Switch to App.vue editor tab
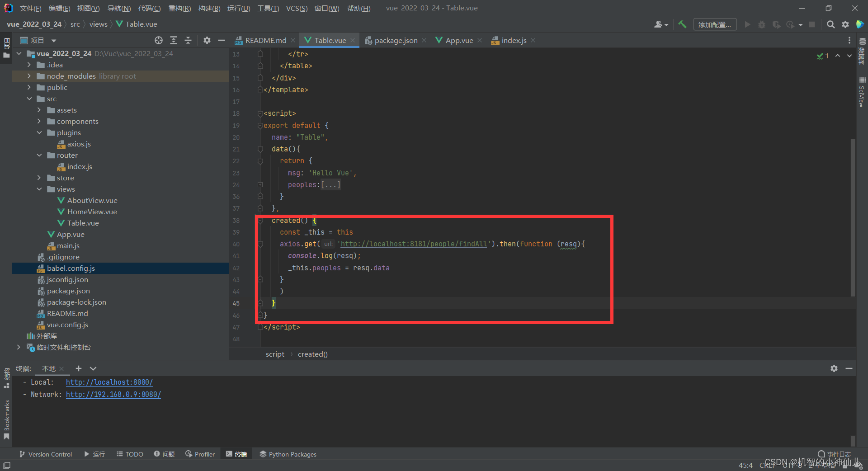Screen dimensions: 868x471 point(459,40)
